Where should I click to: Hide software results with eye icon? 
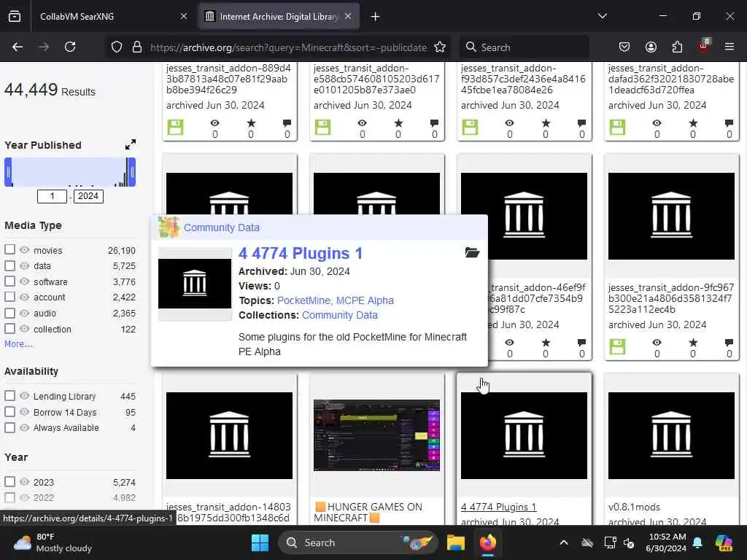tap(24, 281)
